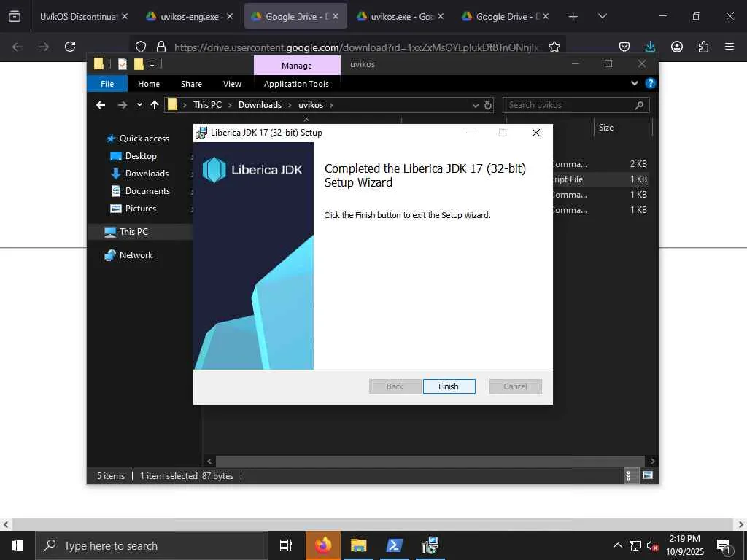This screenshot has width=747, height=560.
Task: Switch to the Share ribbon tab
Action: 192,84
